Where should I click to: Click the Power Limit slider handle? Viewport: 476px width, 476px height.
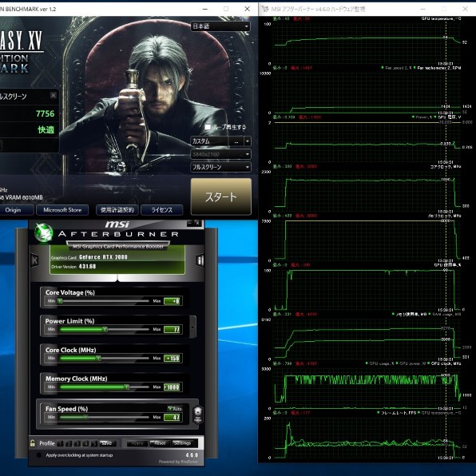point(105,329)
